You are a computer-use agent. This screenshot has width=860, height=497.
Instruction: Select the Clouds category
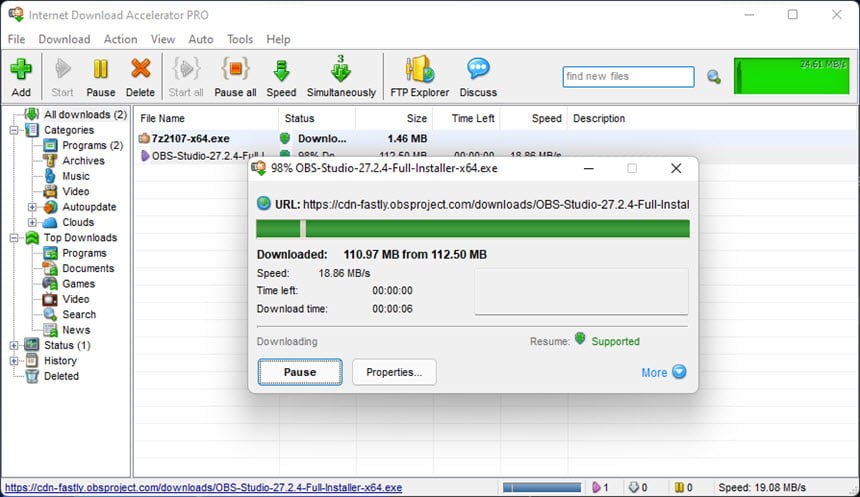(x=78, y=222)
